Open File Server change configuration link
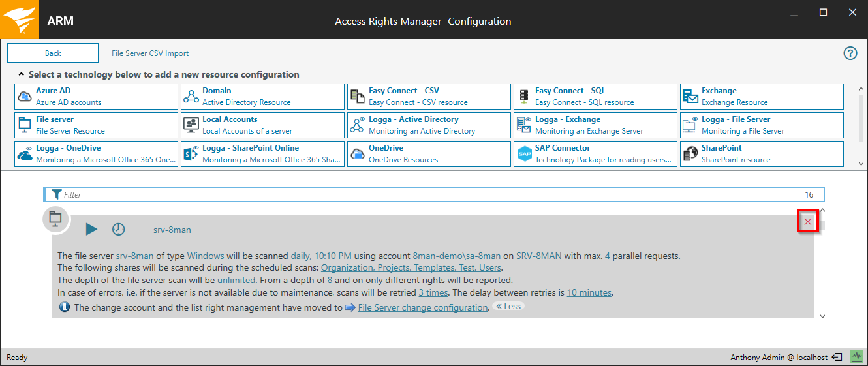 [422, 307]
